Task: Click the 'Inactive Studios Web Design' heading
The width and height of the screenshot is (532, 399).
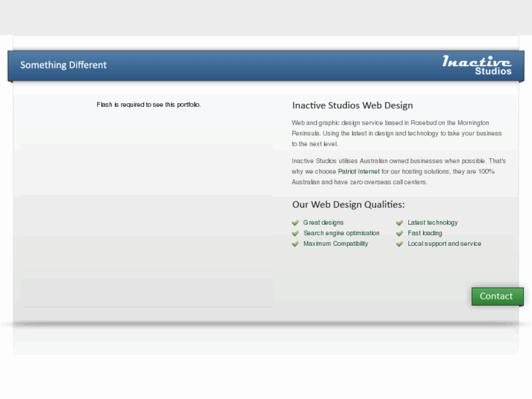Action: tap(353, 105)
